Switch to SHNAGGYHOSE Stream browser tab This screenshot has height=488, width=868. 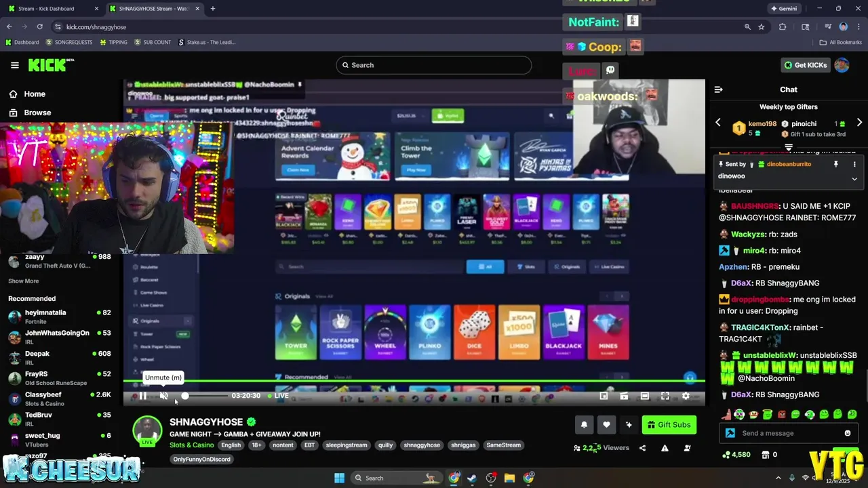pos(155,9)
